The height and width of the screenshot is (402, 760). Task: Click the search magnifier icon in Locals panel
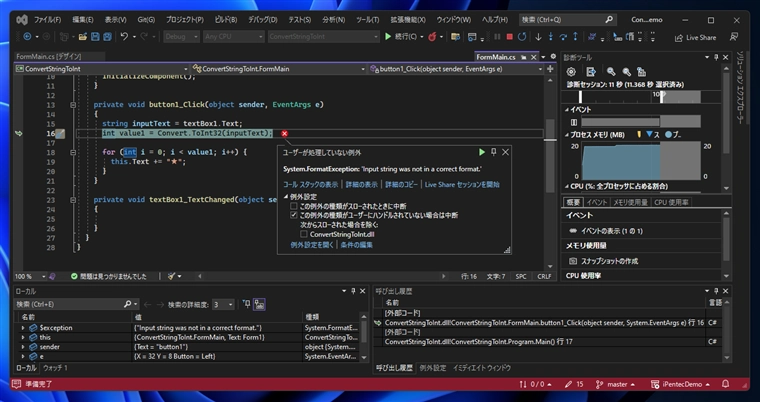point(127,304)
